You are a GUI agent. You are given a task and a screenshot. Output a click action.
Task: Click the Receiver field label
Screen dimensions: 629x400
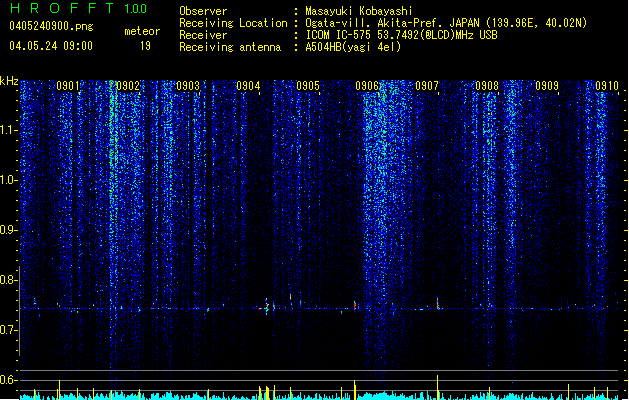[x=203, y=35]
